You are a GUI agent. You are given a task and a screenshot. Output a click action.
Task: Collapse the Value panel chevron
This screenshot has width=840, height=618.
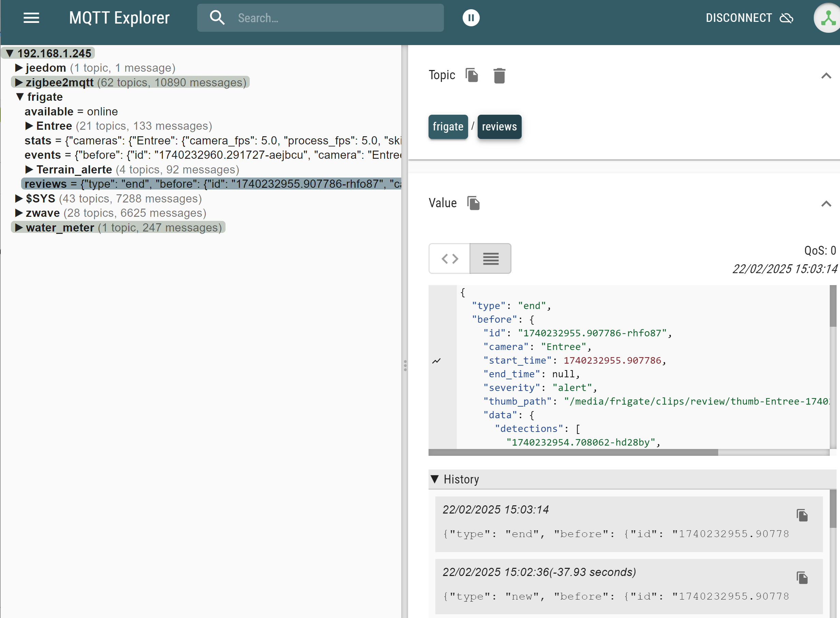coord(826,204)
